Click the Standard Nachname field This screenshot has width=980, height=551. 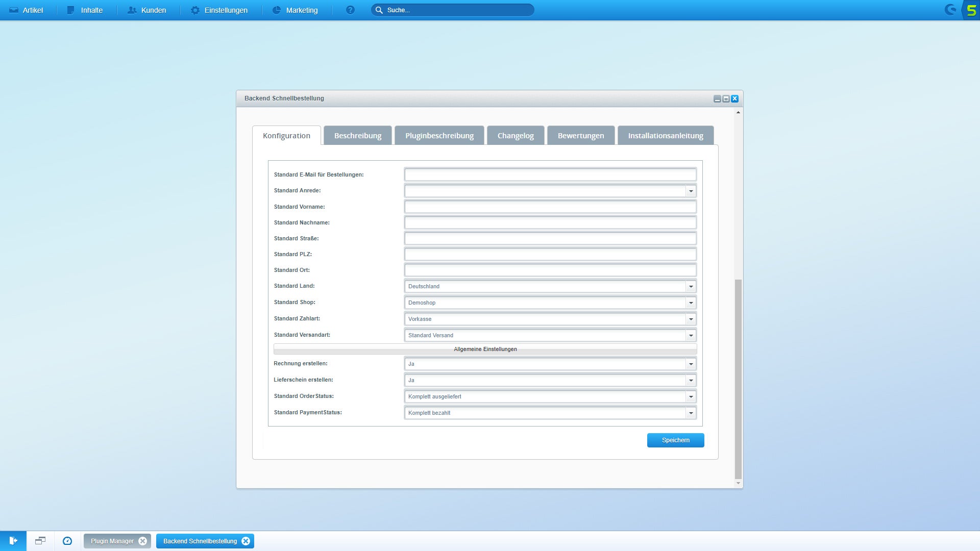pos(550,222)
